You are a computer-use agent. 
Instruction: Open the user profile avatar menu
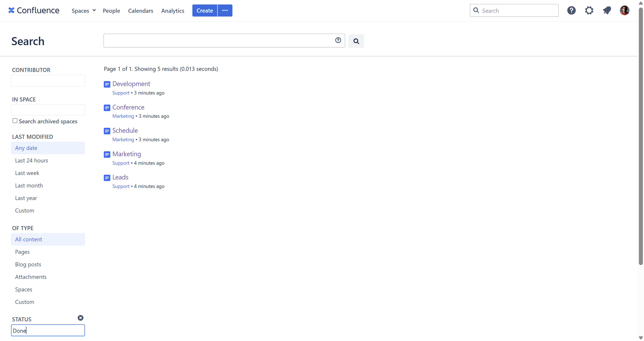(624, 11)
